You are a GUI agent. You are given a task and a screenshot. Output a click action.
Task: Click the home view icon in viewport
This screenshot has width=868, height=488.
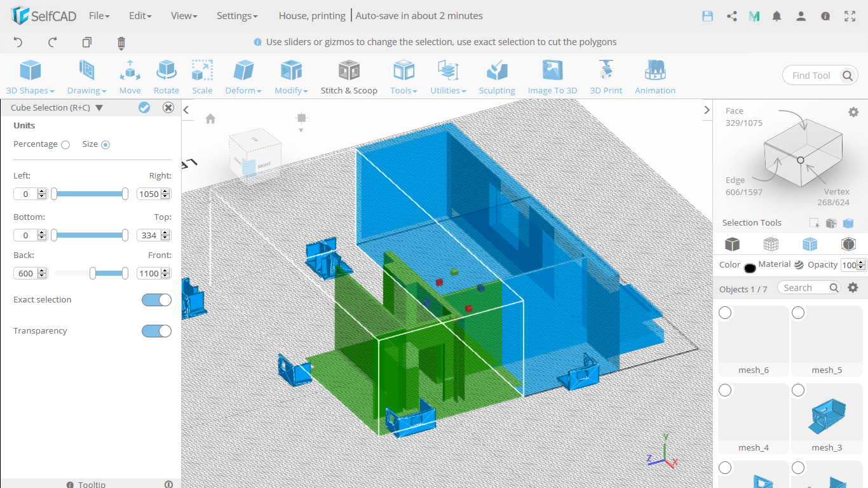click(x=210, y=119)
